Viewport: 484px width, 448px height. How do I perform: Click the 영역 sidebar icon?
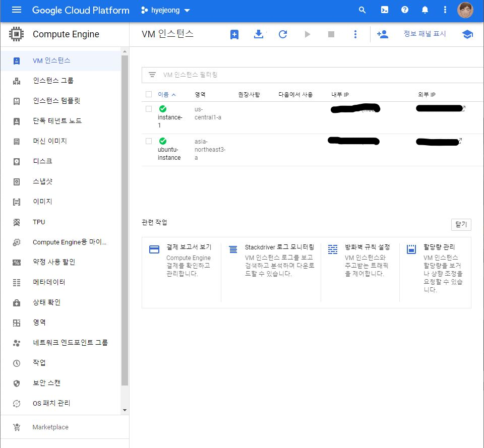tap(17, 323)
